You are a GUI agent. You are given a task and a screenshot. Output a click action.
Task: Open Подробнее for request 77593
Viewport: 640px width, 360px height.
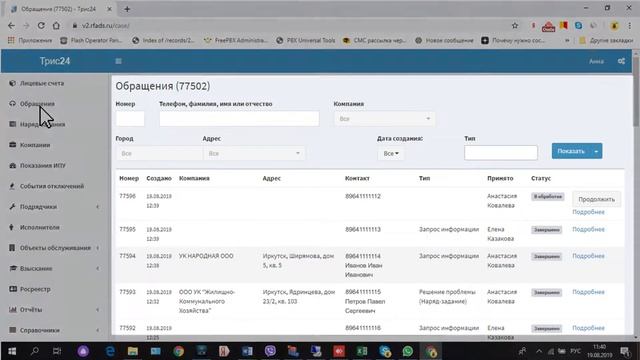coord(588,292)
